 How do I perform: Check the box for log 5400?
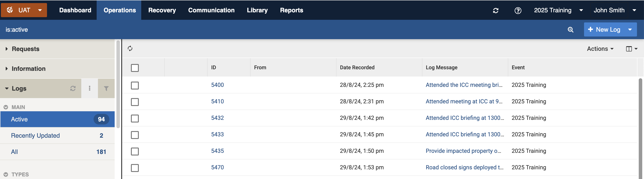pyautogui.click(x=135, y=85)
